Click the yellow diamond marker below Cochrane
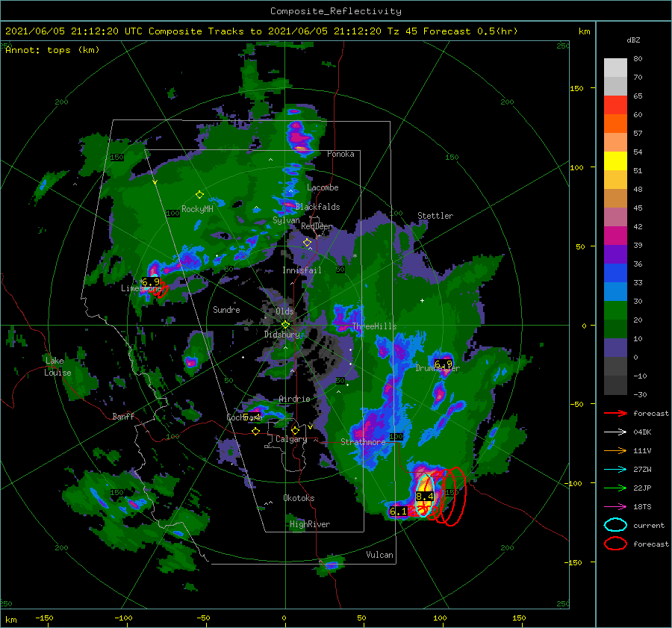Viewport: 672px width, 628px height. pyautogui.click(x=255, y=431)
